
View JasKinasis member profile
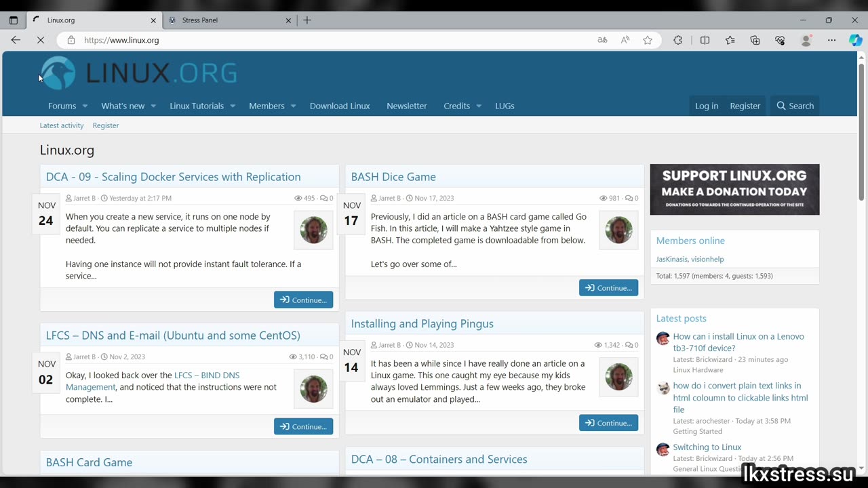click(671, 259)
